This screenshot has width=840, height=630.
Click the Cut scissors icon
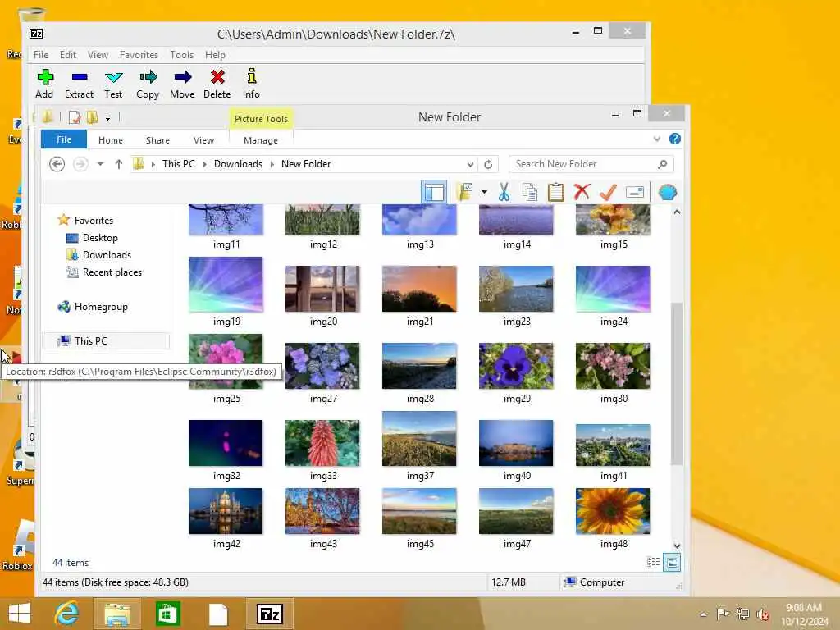pyautogui.click(x=504, y=192)
